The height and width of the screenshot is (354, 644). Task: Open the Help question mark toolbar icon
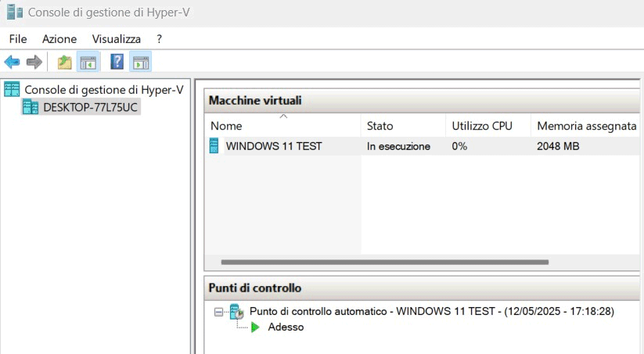point(117,62)
